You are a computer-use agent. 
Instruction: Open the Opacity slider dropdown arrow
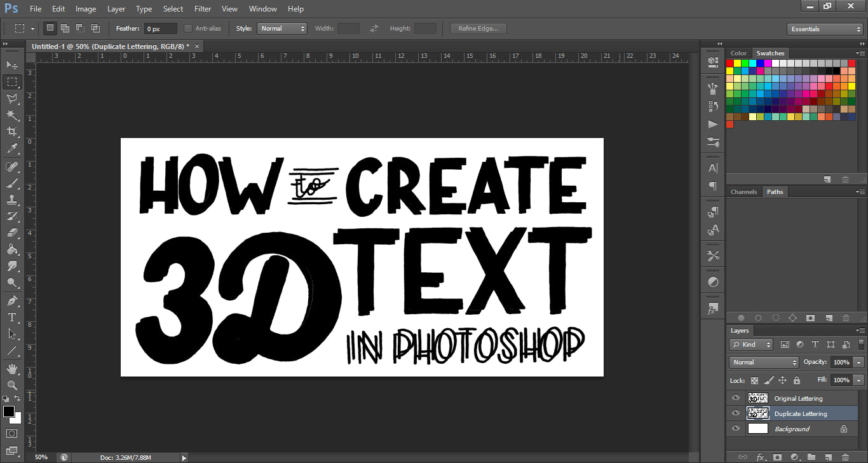tap(860, 362)
